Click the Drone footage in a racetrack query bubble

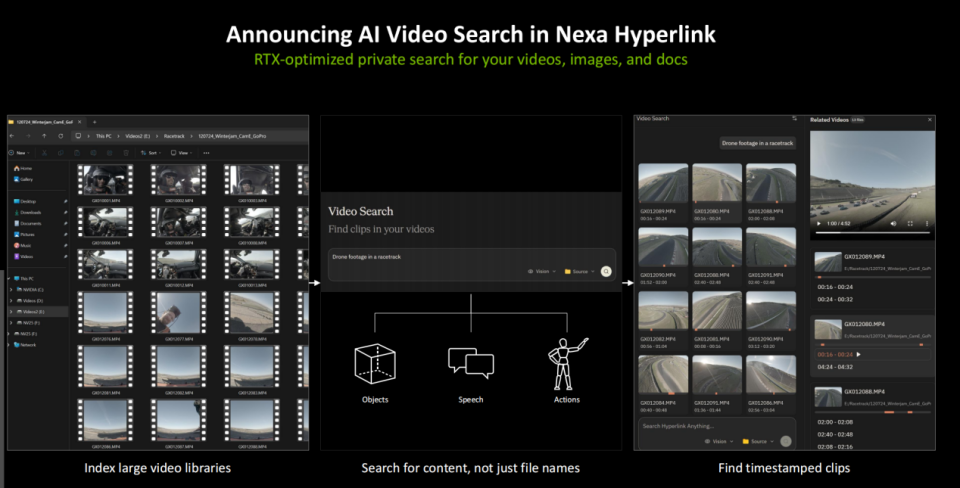point(757,143)
